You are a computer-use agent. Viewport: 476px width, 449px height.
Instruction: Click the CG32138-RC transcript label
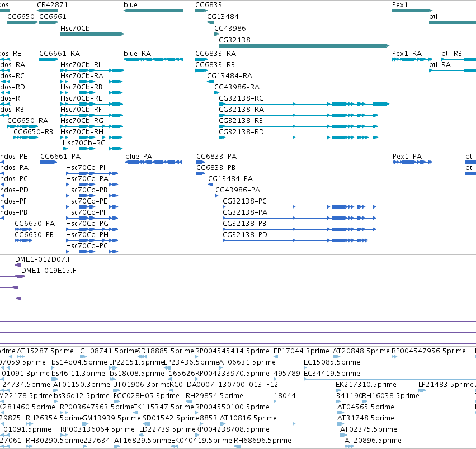(x=241, y=98)
